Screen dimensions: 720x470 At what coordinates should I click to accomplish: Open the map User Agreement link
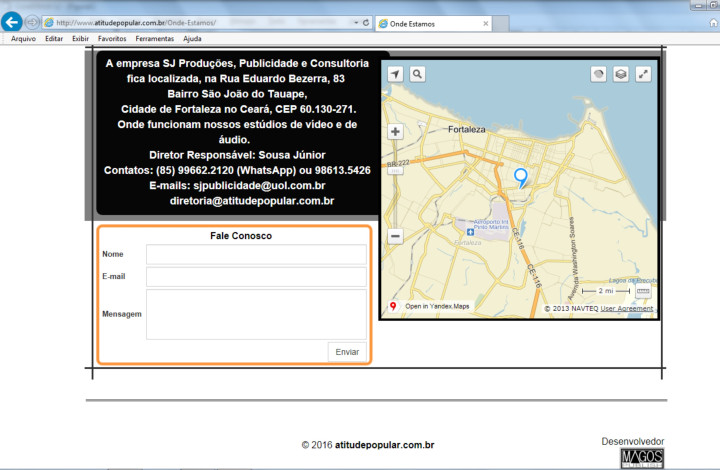[x=627, y=308]
